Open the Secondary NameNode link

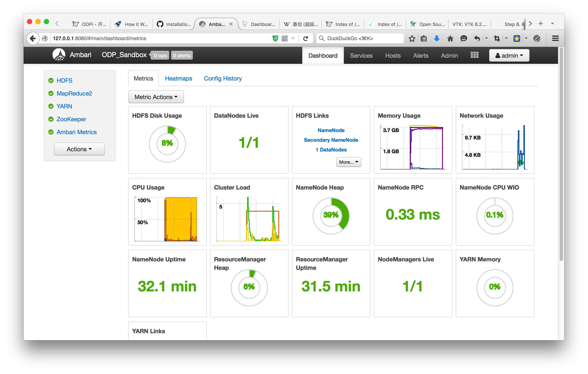click(331, 140)
